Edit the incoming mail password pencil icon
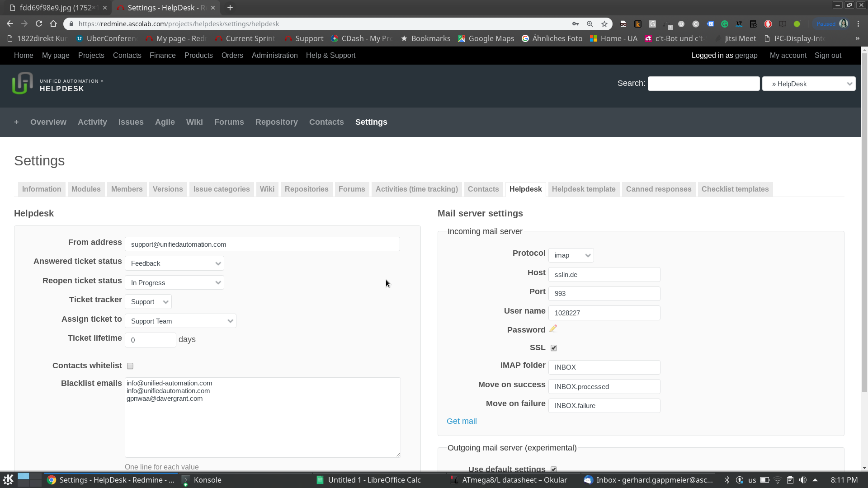The height and width of the screenshot is (488, 868). 553,329
